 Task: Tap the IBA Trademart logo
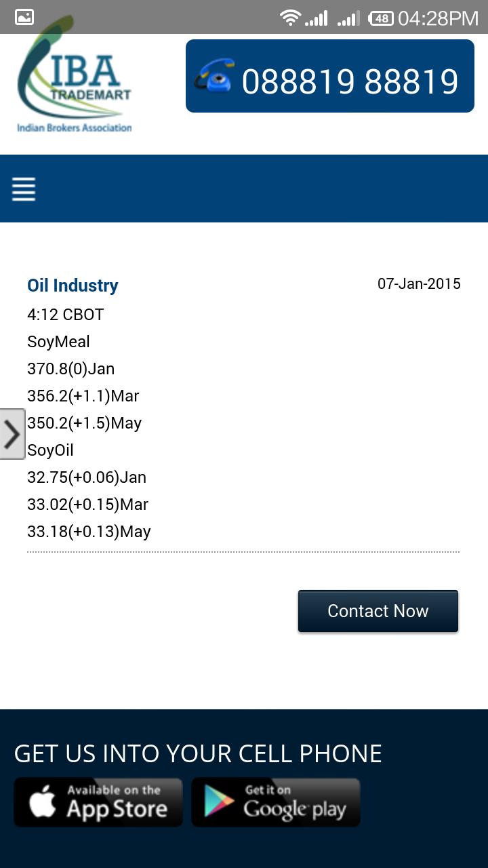click(x=75, y=83)
